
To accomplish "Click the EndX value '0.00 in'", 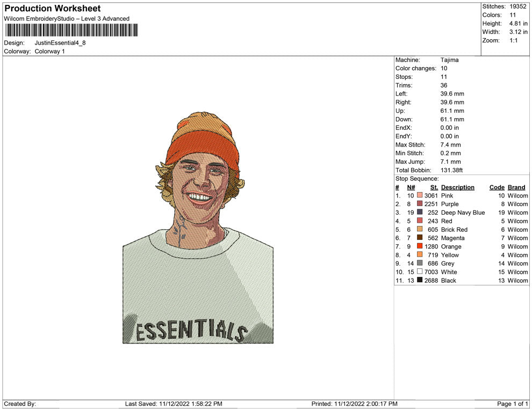I will [x=450, y=128].
